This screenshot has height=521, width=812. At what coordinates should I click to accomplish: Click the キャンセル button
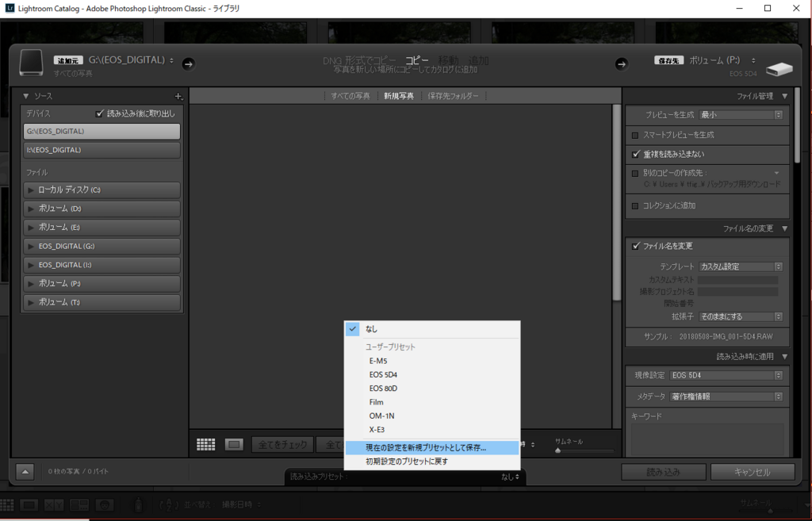pyautogui.click(x=753, y=473)
